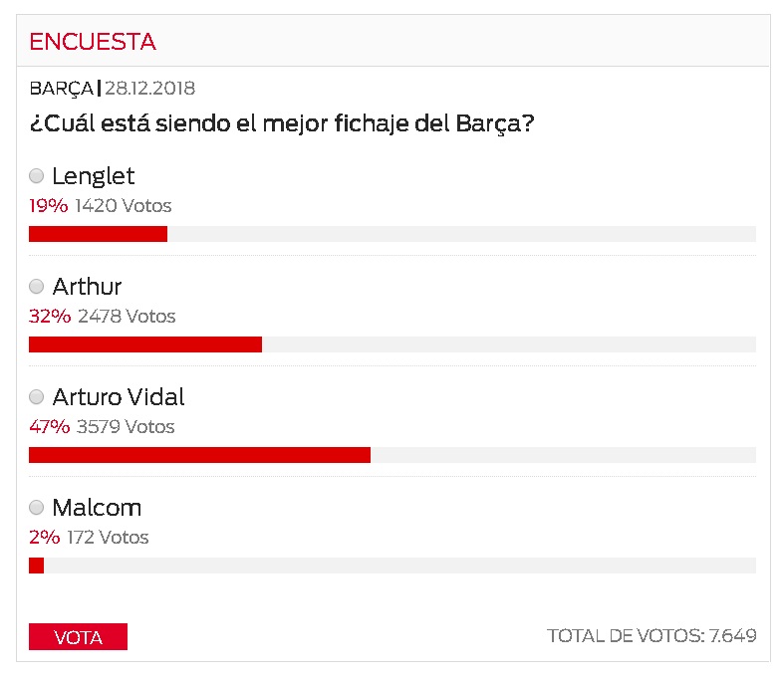
Task: Click the BARÇA category label
Action: pyautogui.click(x=62, y=89)
